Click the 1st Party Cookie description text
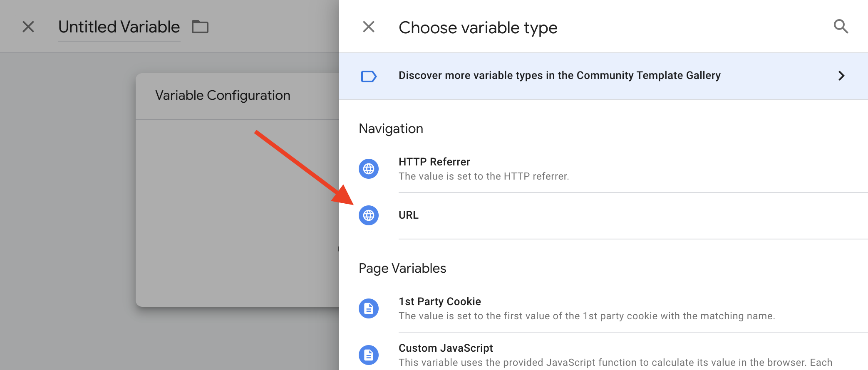 tap(587, 316)
